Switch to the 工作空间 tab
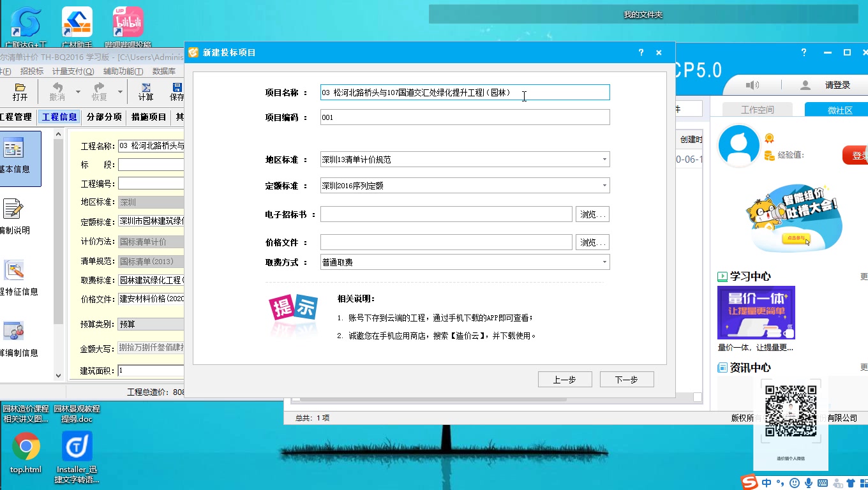Viewport: 868px width, 490px height. point(757,110)
